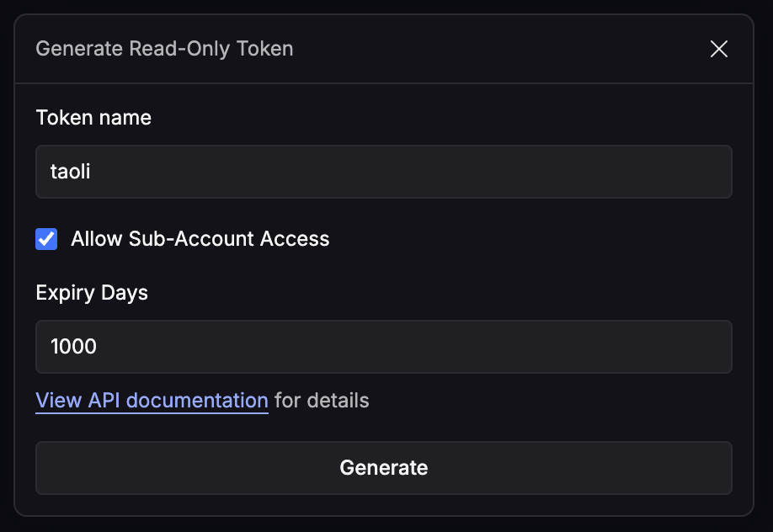Dismiss the dialog with the X icon

718,49
